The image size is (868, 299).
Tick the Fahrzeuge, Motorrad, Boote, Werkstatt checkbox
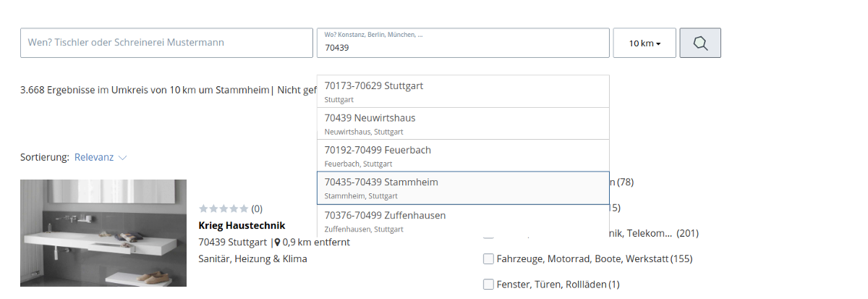(x=488, y=258)
